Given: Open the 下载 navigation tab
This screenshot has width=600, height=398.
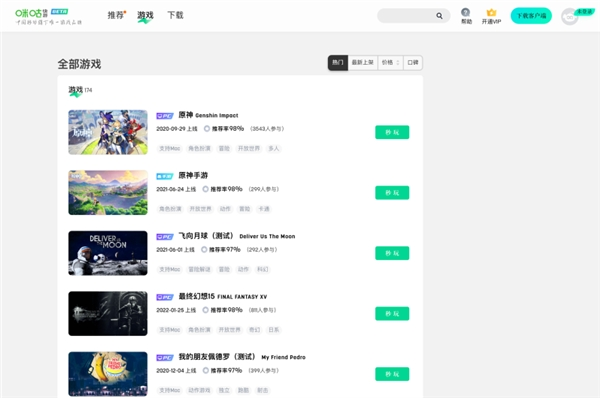Looking at the screenshot, I should 175,15.
